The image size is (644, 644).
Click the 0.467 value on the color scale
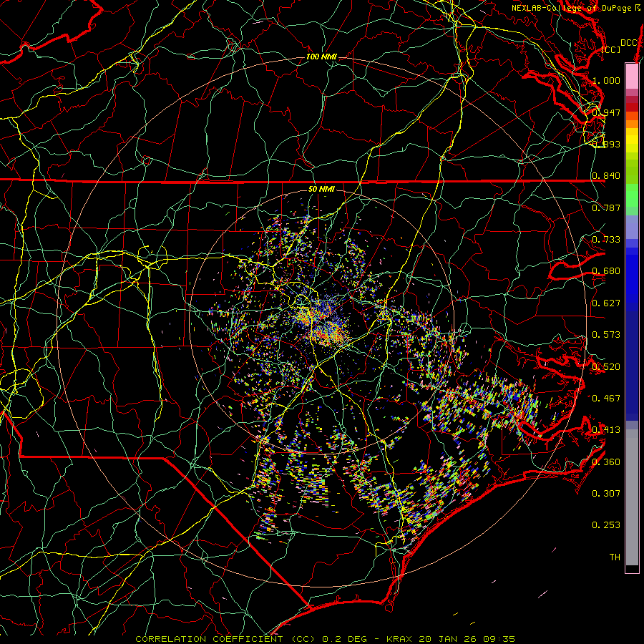click(606, 399)
